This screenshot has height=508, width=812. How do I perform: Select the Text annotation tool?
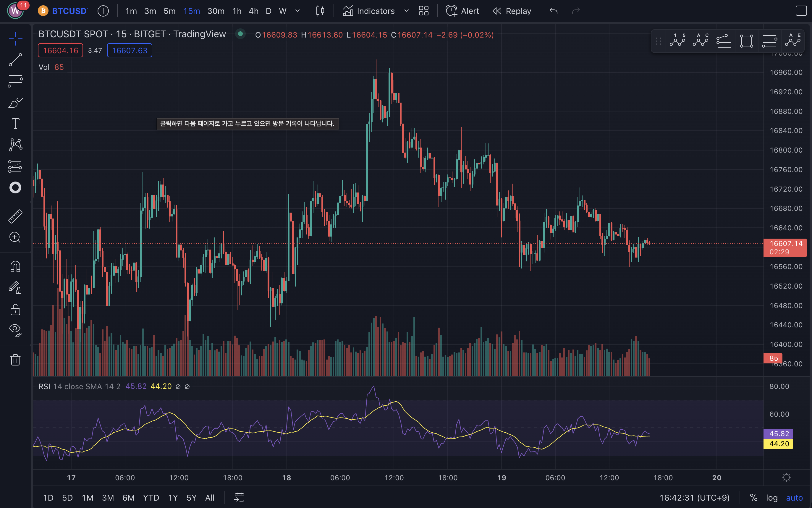(15, 124)
